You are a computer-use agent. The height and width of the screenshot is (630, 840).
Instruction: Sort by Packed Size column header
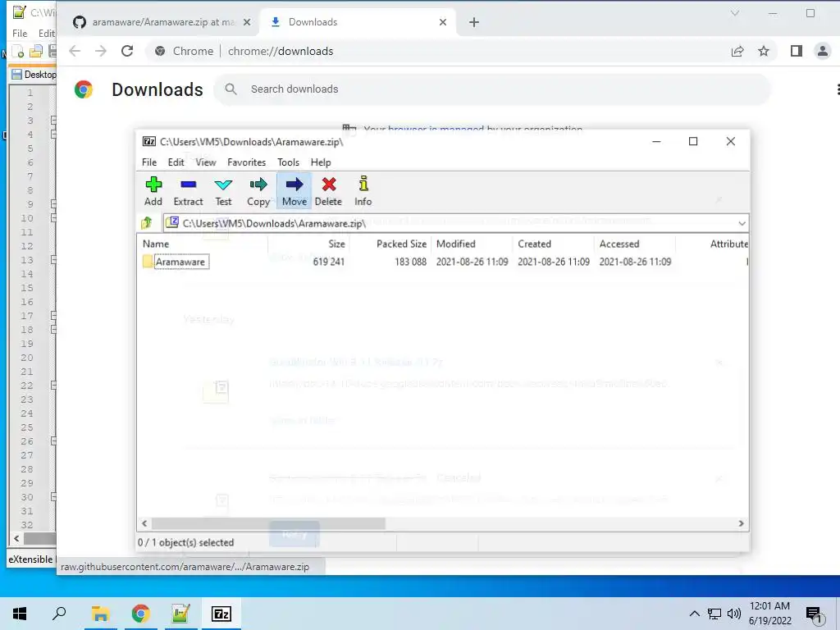point(390,244)
